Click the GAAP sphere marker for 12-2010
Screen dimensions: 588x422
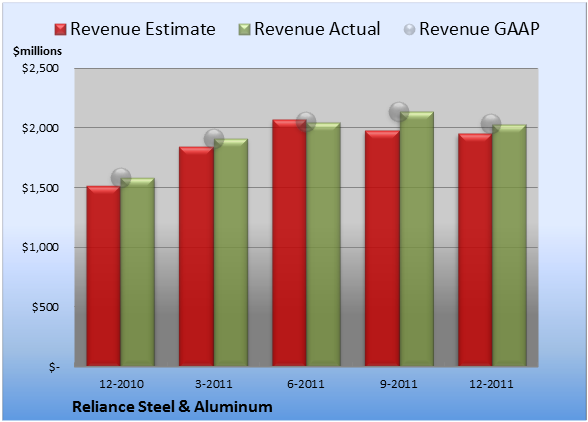(121, 177)
